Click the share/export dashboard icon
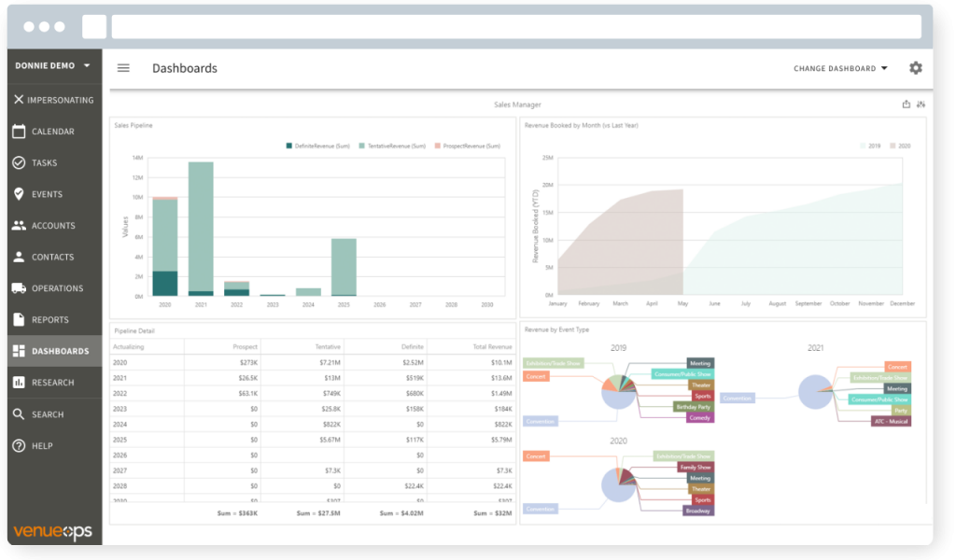 pos(906,105)
